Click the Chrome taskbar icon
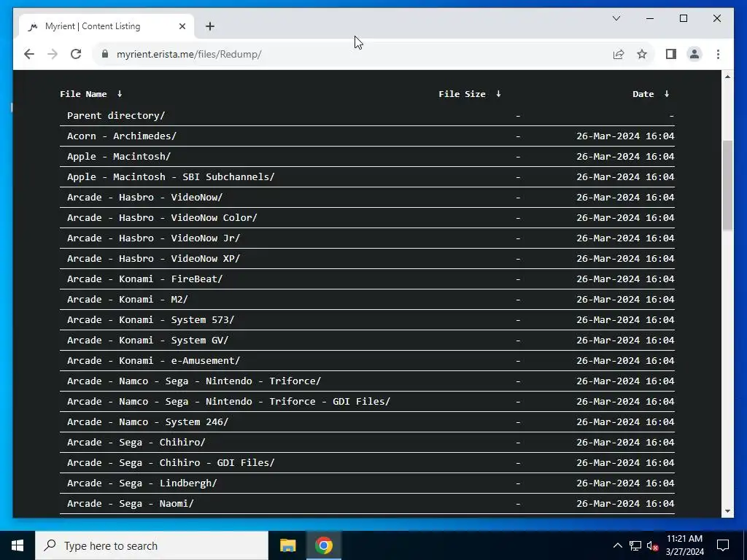This screenshot has width=747, height=560. coord(323,545)
